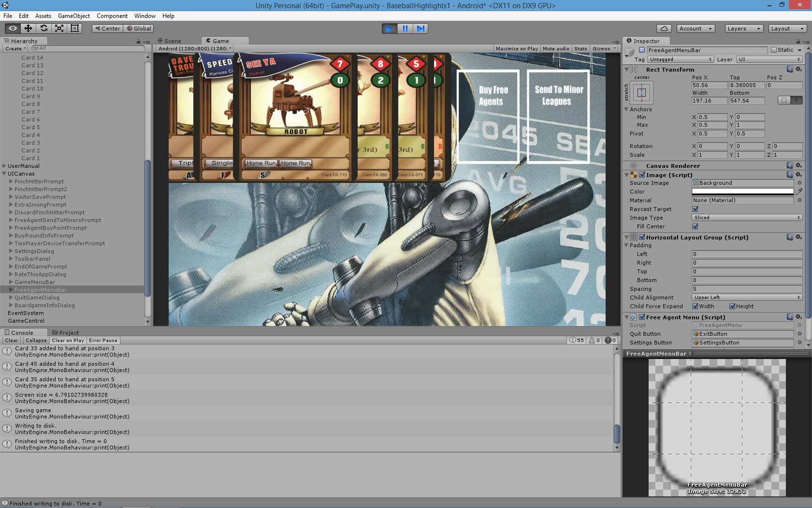Open Material object picker circle
Screen dimensions: 812x508
[799, 200]
